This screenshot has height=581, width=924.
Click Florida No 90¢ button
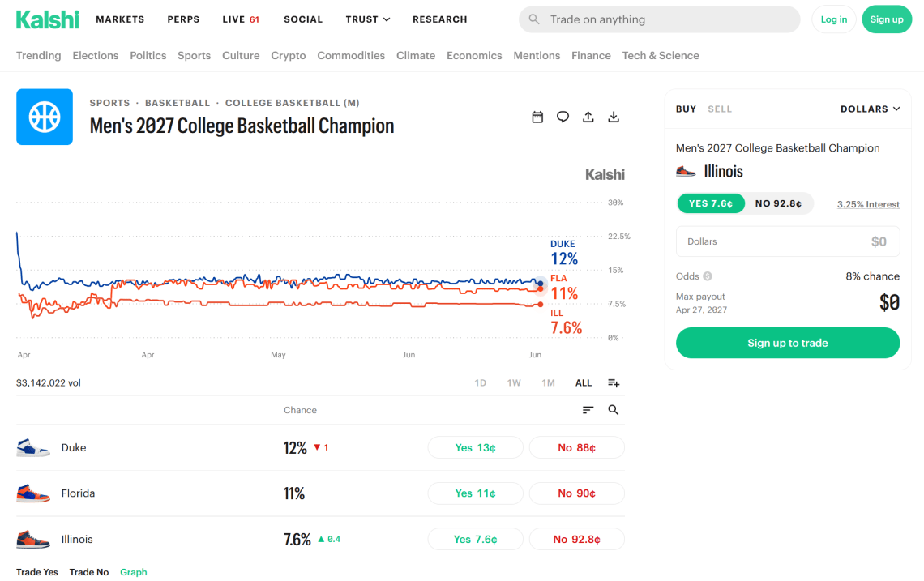coord(577,493)
